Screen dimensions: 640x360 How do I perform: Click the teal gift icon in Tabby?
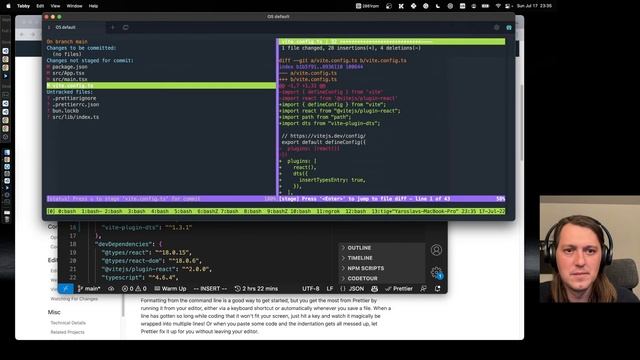(x=509, y=27)
